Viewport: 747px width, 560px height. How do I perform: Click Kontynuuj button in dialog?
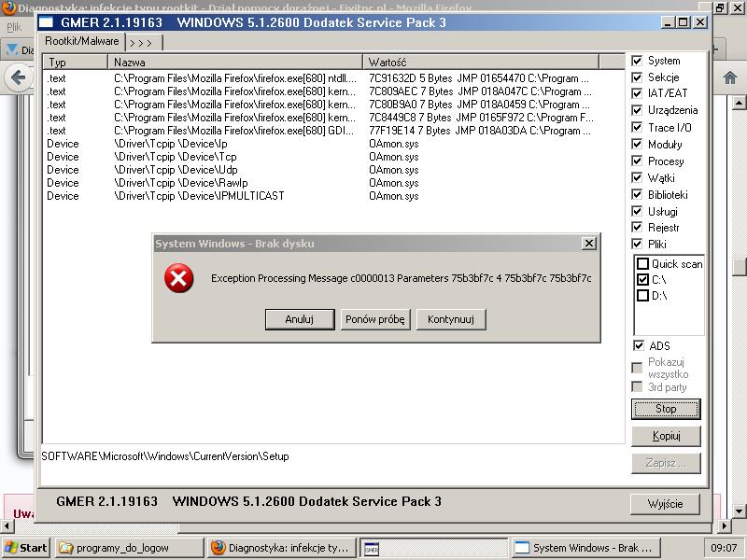(451, 319)
